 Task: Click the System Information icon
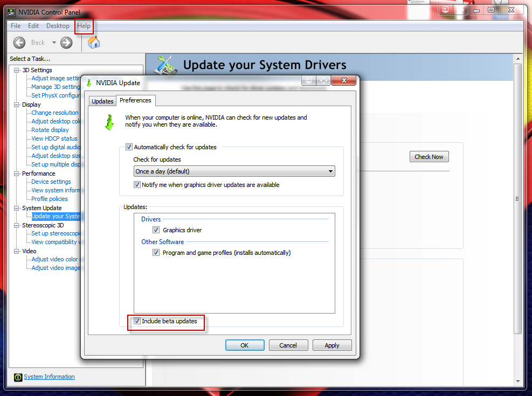point(18,377)
